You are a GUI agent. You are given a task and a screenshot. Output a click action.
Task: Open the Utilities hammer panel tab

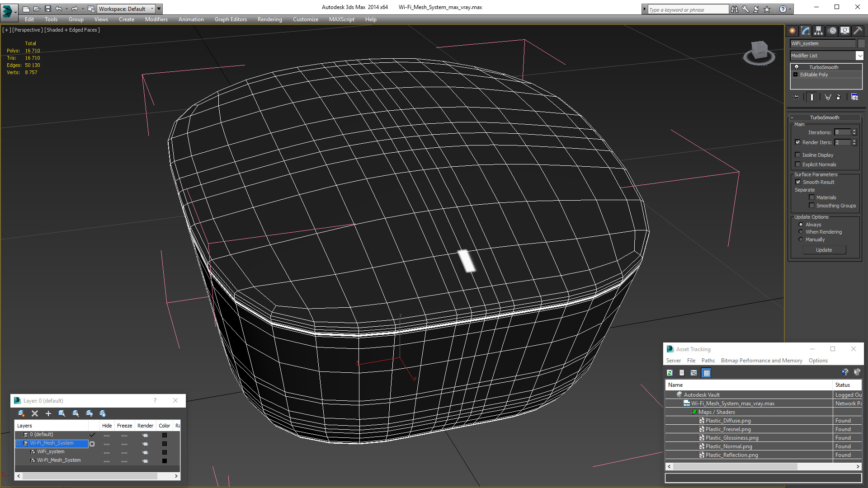pos(858,31)
